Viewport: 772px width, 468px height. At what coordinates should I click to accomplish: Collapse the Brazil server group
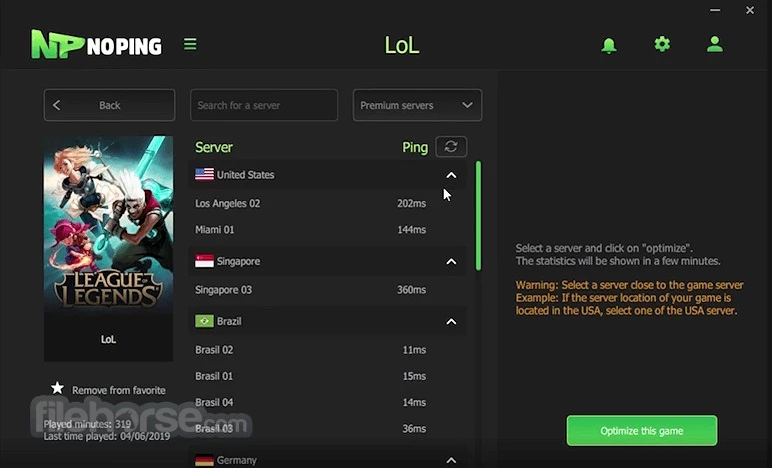pos(451,322)
